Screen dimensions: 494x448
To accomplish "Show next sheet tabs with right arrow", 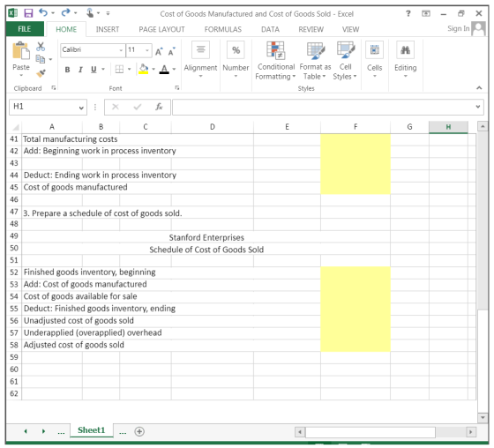I will click(43, 431).
